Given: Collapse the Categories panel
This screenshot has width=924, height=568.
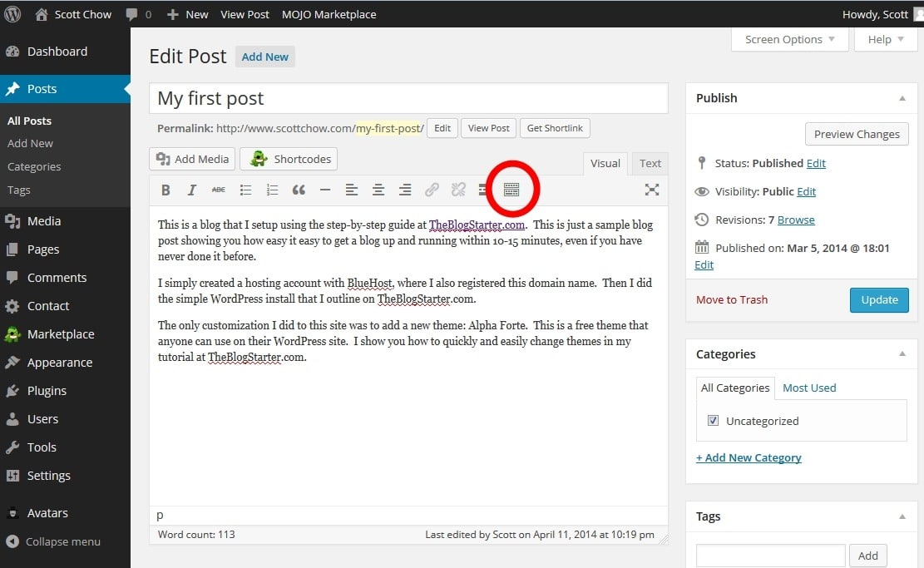Looking at the screenshot, I should click(x=902, y=354).
